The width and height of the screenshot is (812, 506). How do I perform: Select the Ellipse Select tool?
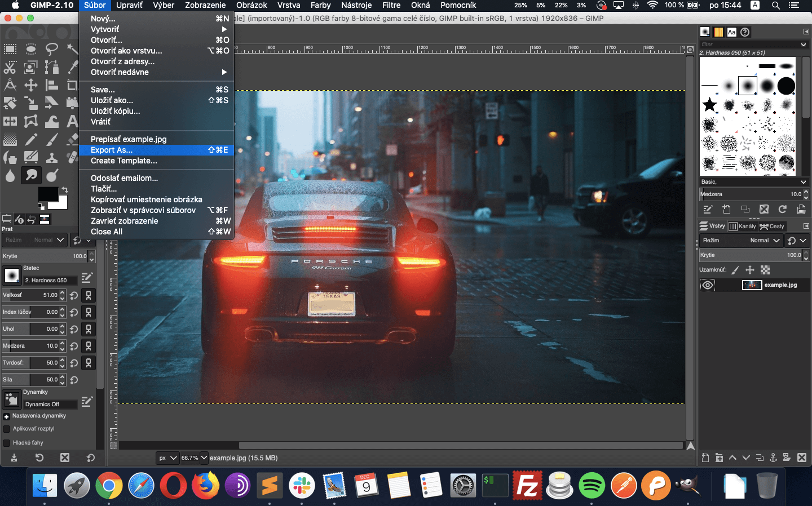[31, 49]
